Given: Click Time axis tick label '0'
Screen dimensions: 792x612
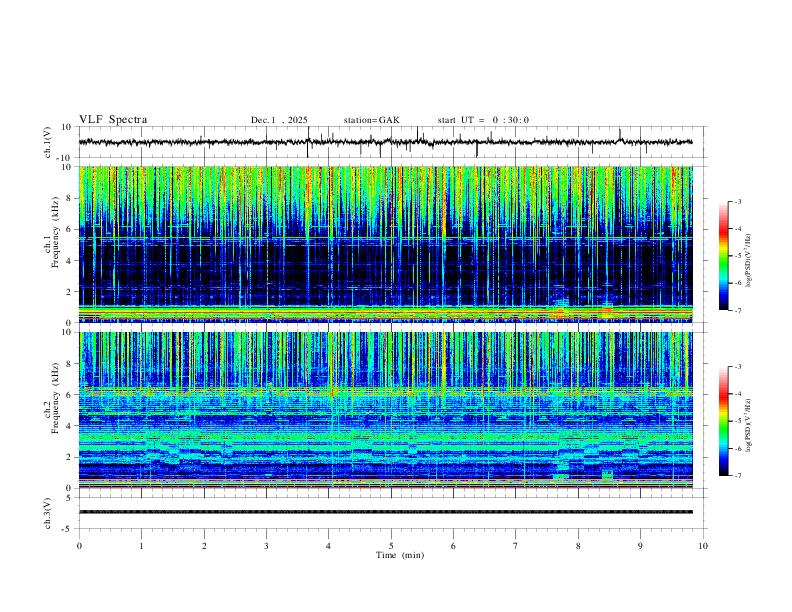Looking at the screenshot, I should 79,546.
